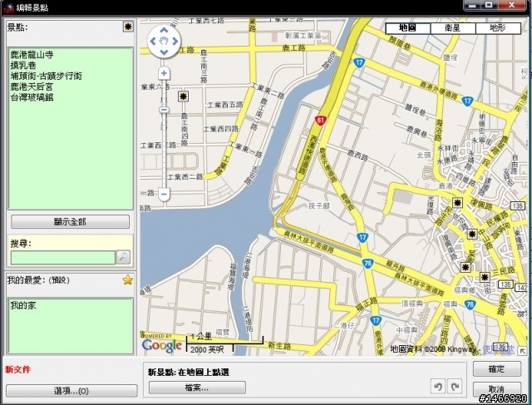
Task: Pan map right with right arrow
Action: point(175,41)
